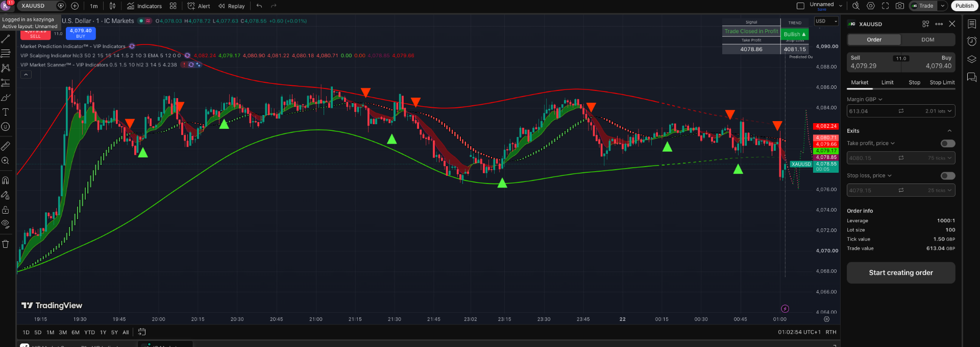This screenshot has width=980, height=347.
Task: Select the Fibonacci retracement tool
Action: click(x=6, y=53)
